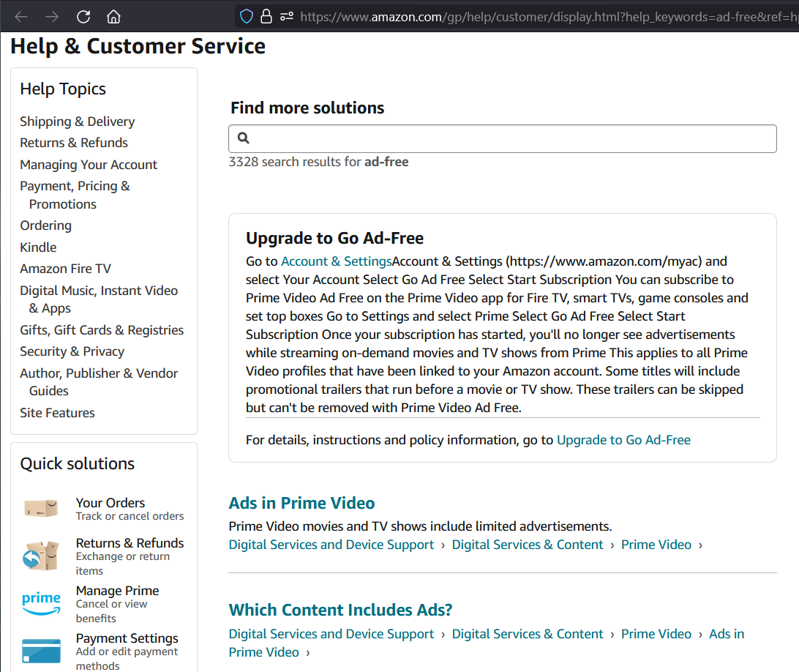Open Upgrade to Go Ad-Free details link
Image resolution: width=799 pixels, height=672 pixels.
coord(623,440)
